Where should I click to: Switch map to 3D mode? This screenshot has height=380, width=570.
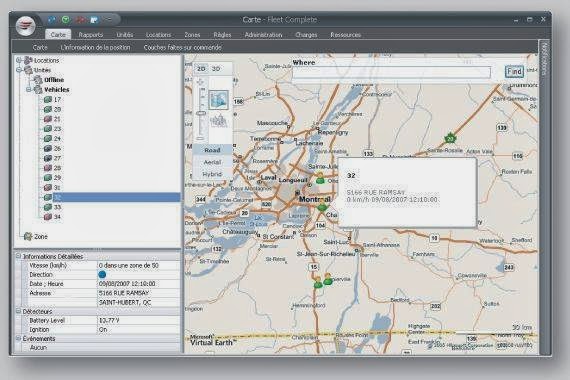[216, 69]
